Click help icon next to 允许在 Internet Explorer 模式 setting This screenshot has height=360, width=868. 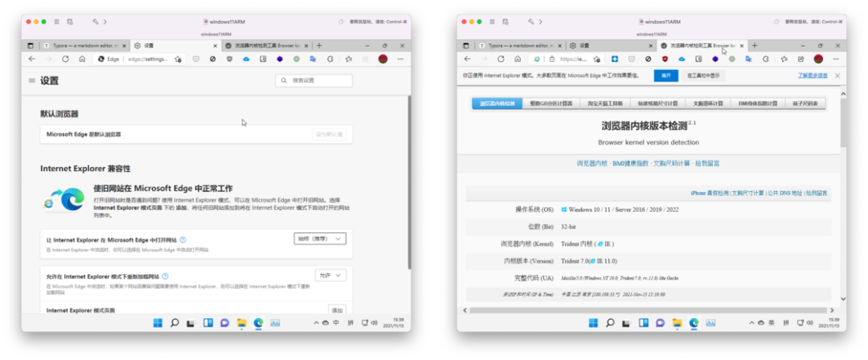click(x=165, y=276)
